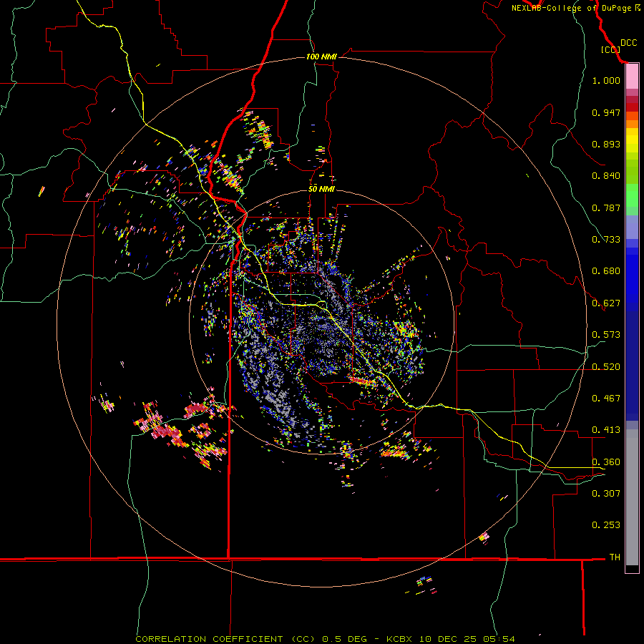Click the red segment of the color bar
The image size is (644, 644).
tap(632, 107)
